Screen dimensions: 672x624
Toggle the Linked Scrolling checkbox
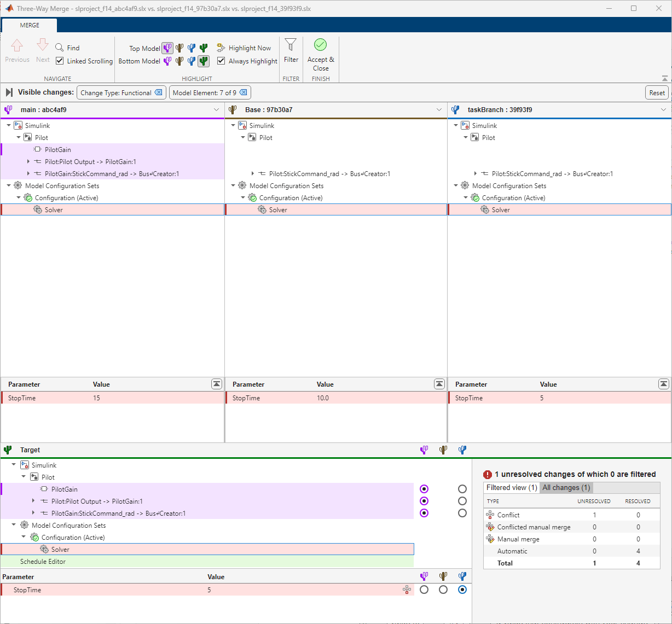[60, 61]
